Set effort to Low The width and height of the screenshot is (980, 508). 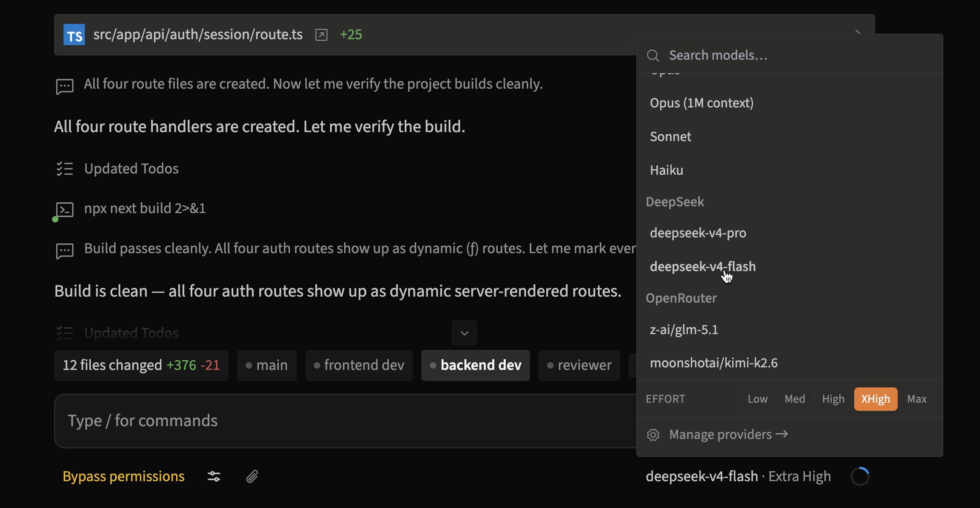tap(757, 399)
